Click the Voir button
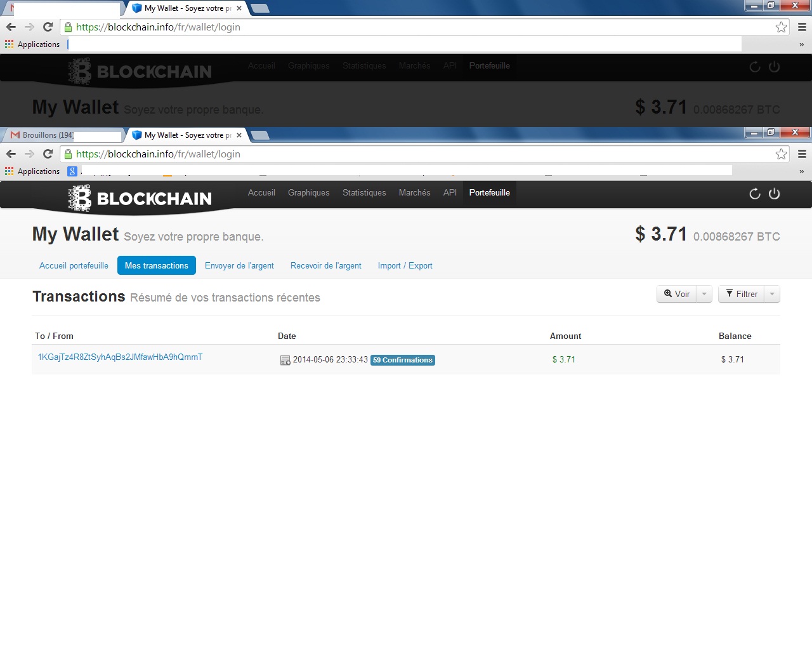Image resolution: width=812 pixels, height=650 pixels. click(x=677, y=294)
